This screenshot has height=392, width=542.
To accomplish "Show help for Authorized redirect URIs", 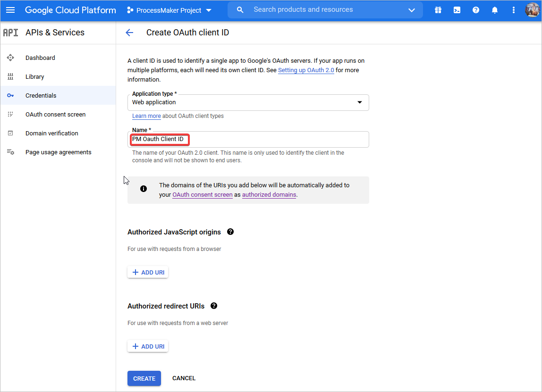I will pyautogui.click(x=214, y=306).
